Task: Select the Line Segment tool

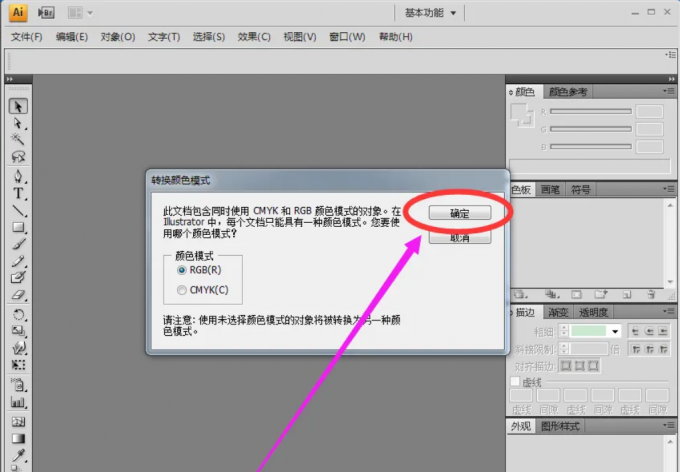Action: click(18, 211)
